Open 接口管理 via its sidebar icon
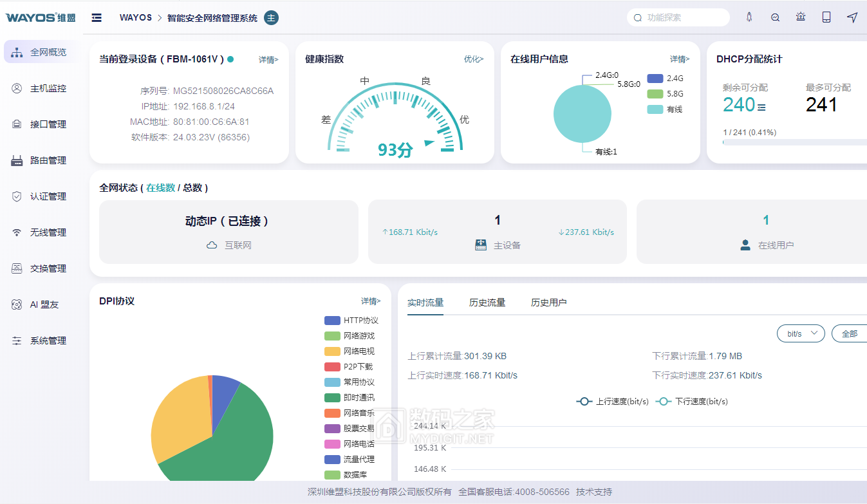Image resolution: width=867 pixels, height=504 pixels. pos(17,124)
